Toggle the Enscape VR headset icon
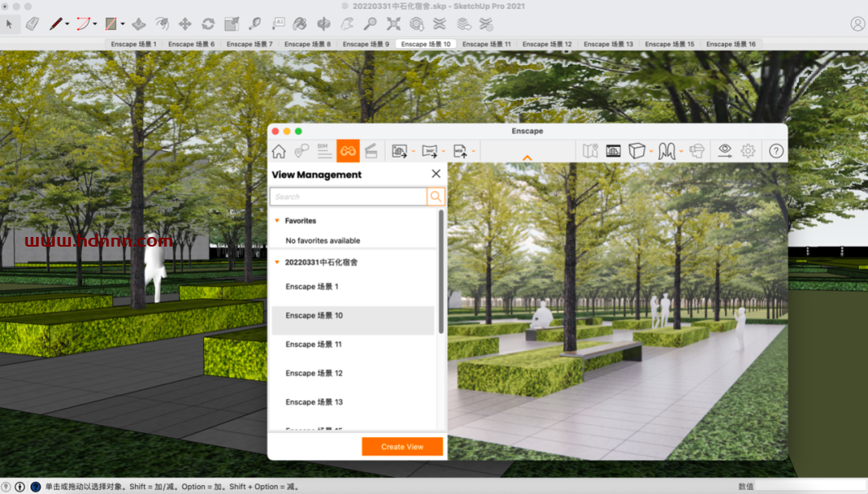This screenshot has width=868, height=494. [x=696, y=151]
